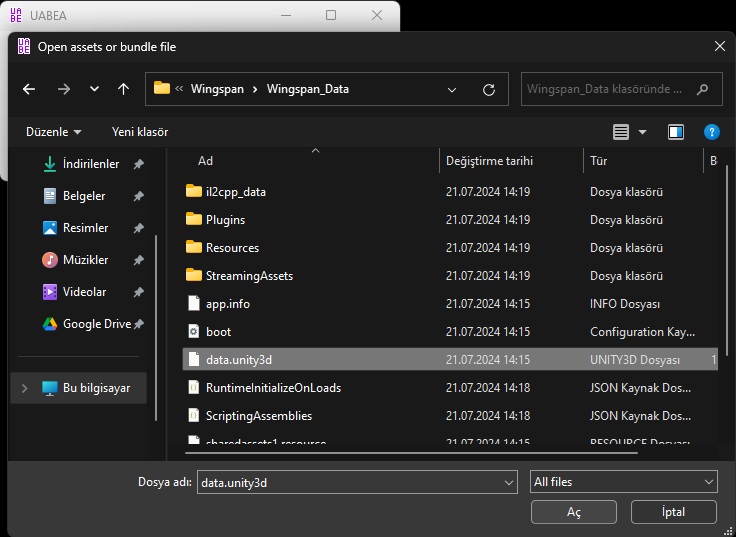Open Resimler in the sidebar

click(x=85, y=228)
